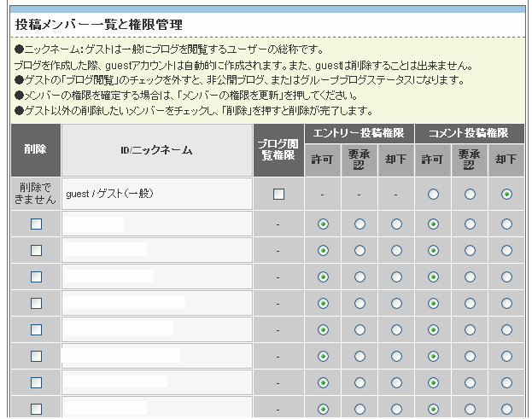Set first member entry permission to 却下
The width and height of the screenshot is (532, 419).
396,224
